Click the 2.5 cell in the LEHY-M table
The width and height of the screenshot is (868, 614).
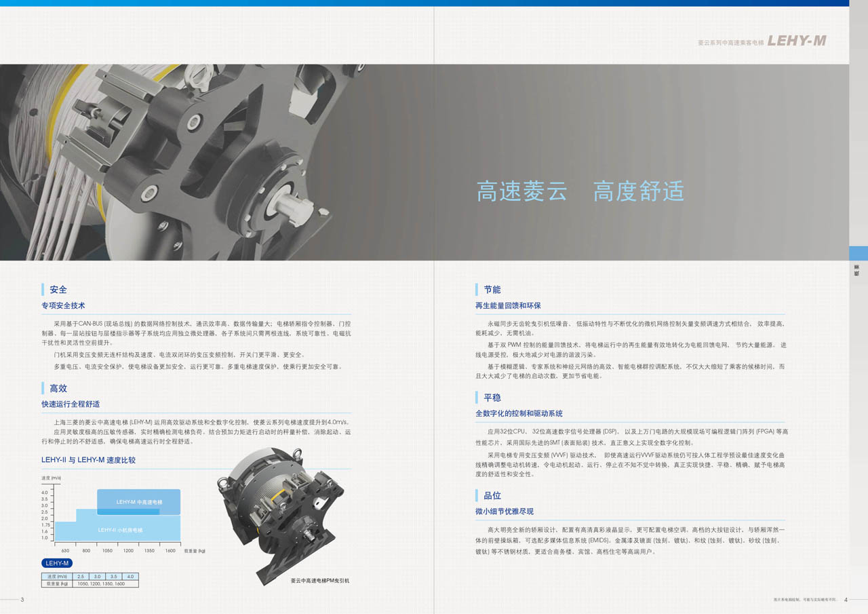(80, 577)
